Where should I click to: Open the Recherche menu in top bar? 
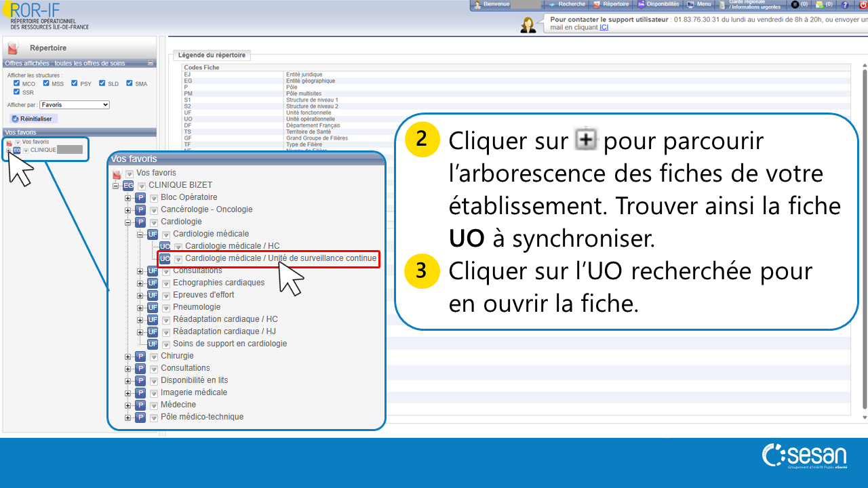pyautogui.click(x=566, y=5)
